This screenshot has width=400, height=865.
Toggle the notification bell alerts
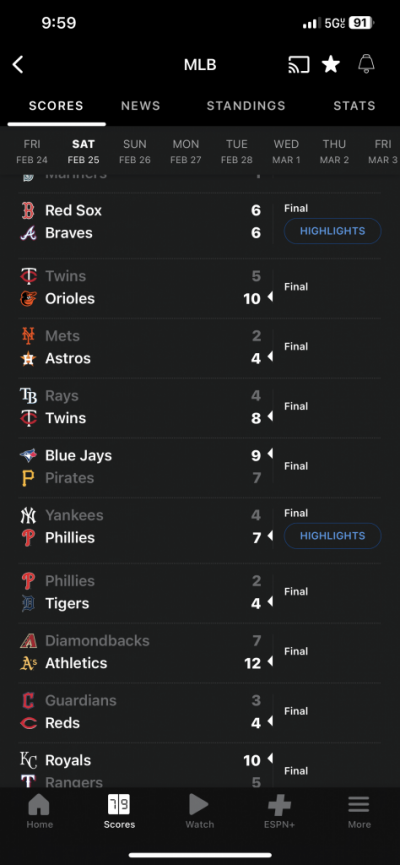366,65
